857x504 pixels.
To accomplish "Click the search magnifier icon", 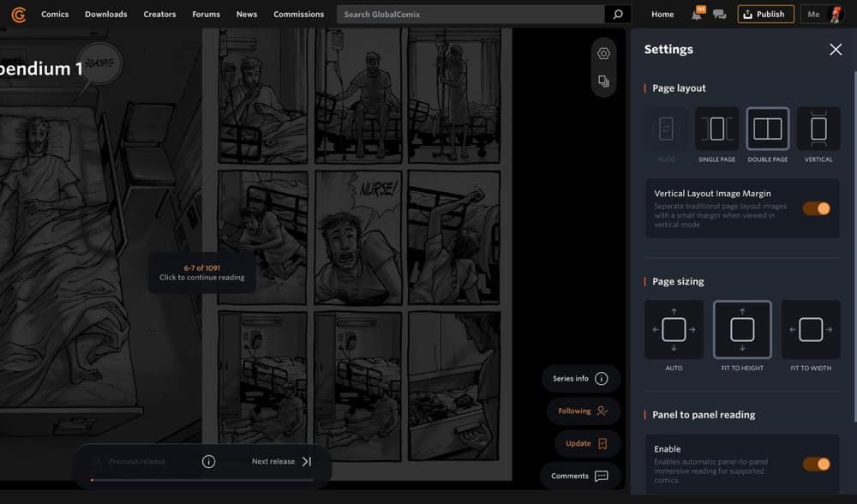I will pyautogui.click(x=618, y=15).
